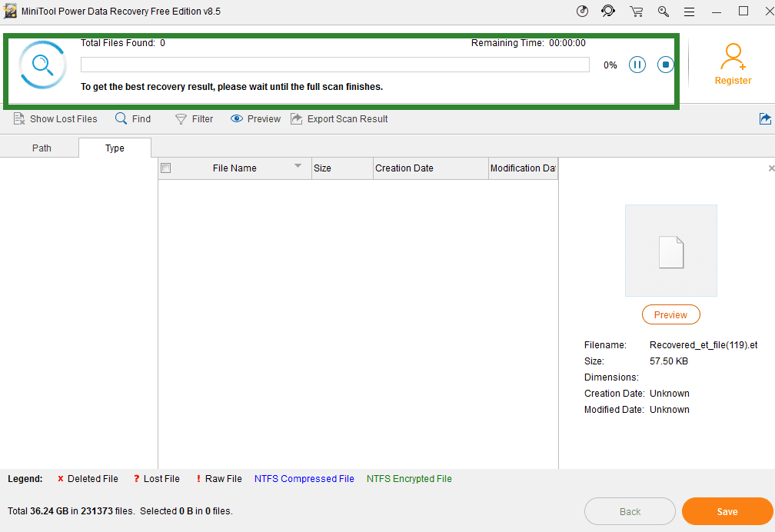Screen dimensions: 775x532
Task: Click NTFS Encrypted File legend text
Action: tap(409, 479)
